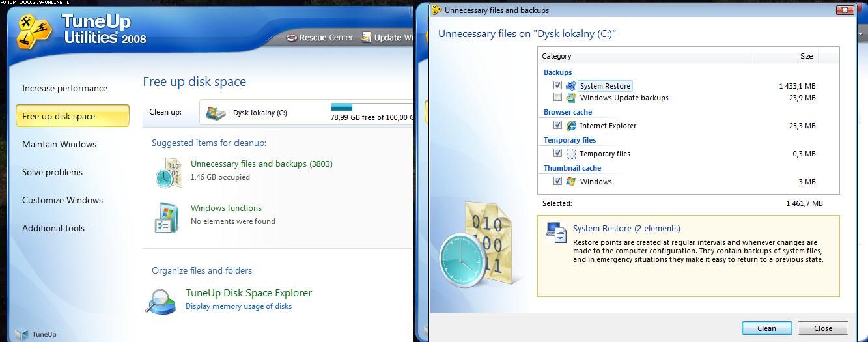This screenshot has width=868, height=342.
Task: Click the Windows Update backups icon
Action: tap(571, 98)
